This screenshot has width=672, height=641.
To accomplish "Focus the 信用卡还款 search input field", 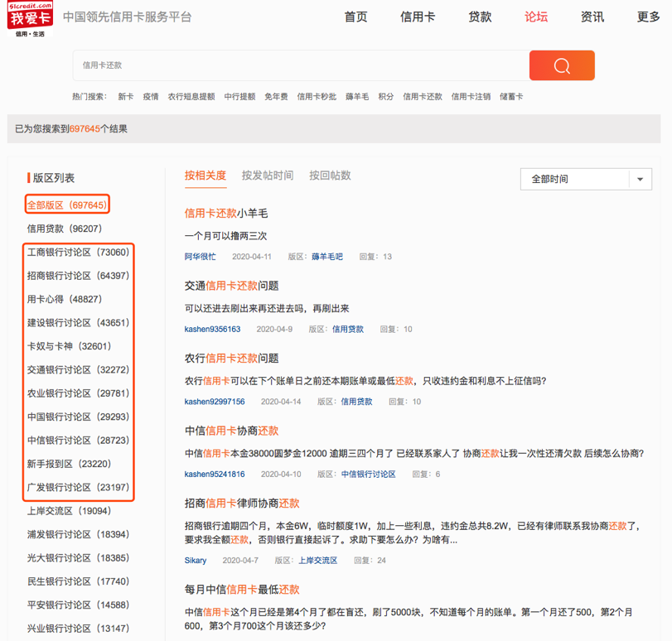I will (302, 65).
